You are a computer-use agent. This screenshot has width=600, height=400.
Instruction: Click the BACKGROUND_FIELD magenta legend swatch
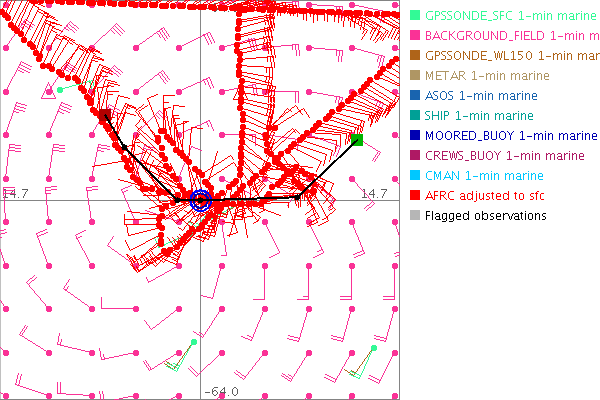[x=416, y=36]
